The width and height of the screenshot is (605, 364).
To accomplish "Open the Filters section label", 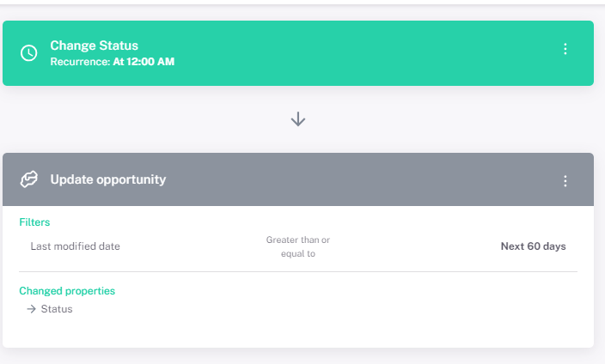I will point(34,222).
